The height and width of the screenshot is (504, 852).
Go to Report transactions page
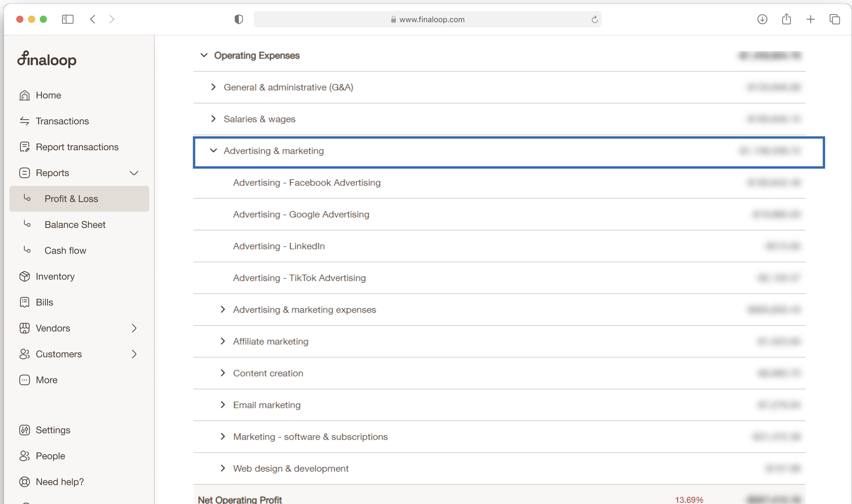click(77, 147)
